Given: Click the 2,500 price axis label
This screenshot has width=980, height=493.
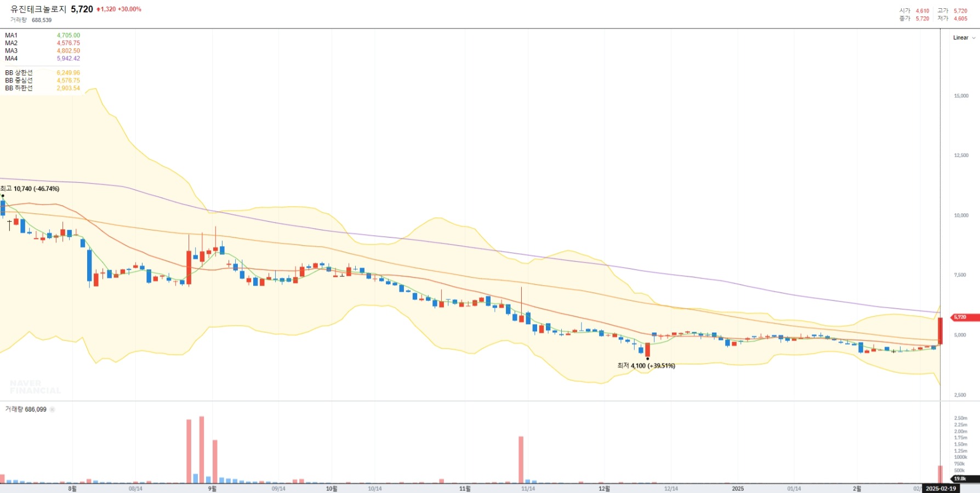Looking at the screenshot, I should (960, 395).
